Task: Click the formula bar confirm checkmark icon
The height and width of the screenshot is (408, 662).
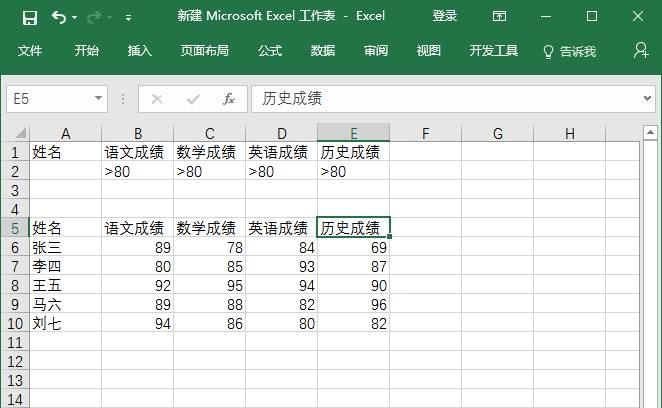Action: coord(193,99)
